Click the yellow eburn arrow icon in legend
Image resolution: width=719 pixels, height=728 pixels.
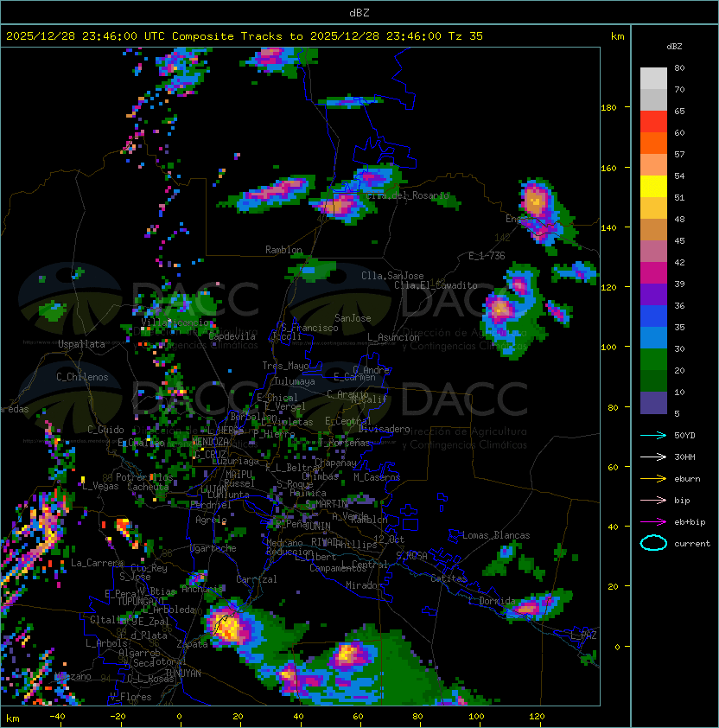653,478
